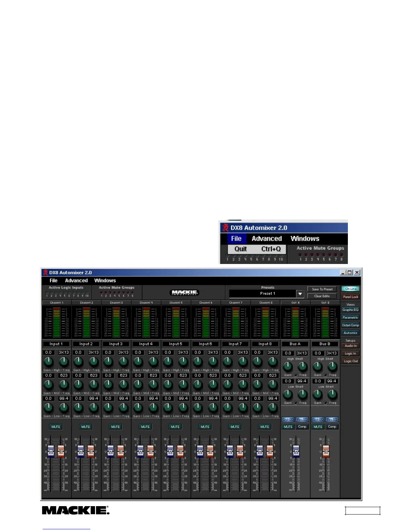The height and width of the screenshot is (532, 411).
Task: Mute Input 7 channel
Action: [x=235, y=427]
